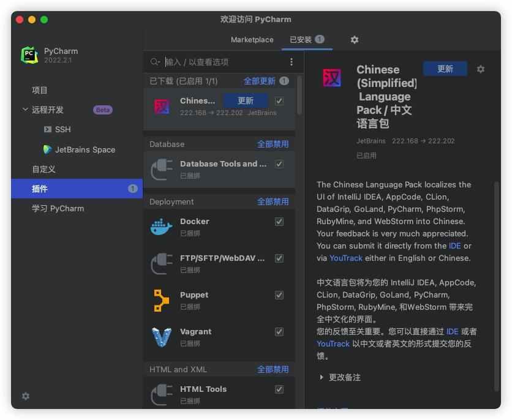Click the Vagrant plugin icon
512x420 pixels.
(x=162, y=337)
